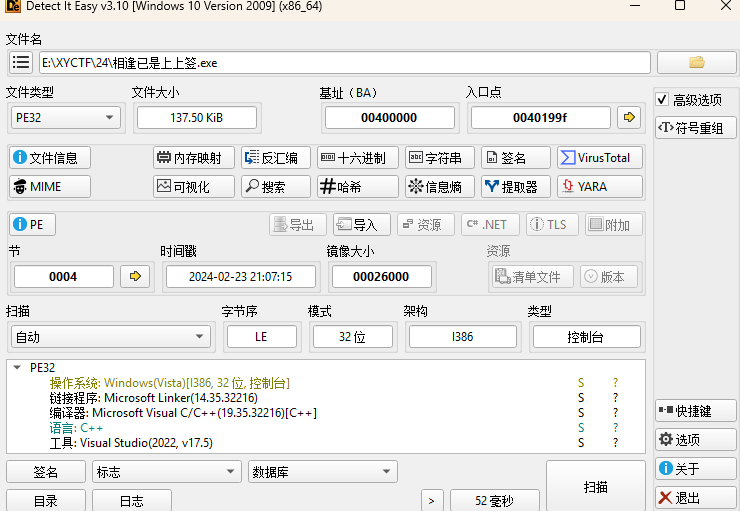
Task: Click the 基址 00400000 field
Action: 389,117
